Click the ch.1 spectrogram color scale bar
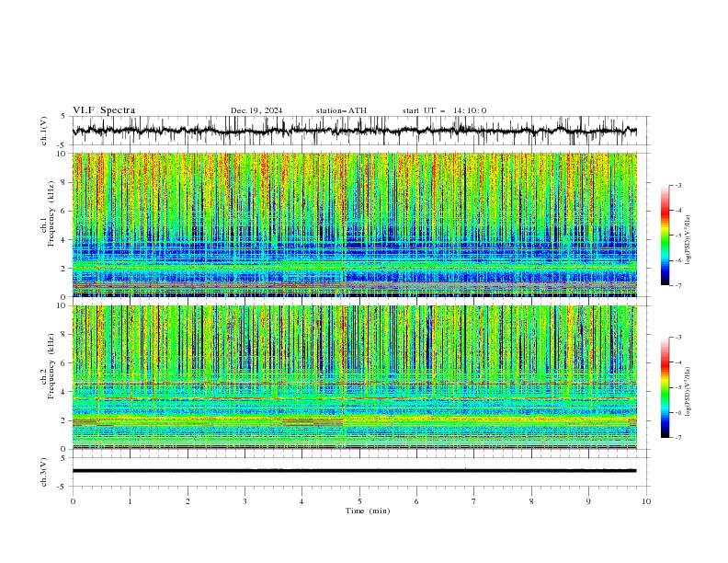 coord(665,236)
